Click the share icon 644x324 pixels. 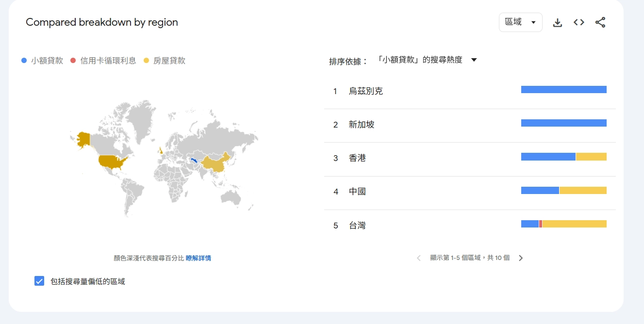pyautogui.click(x=600, y=22)
